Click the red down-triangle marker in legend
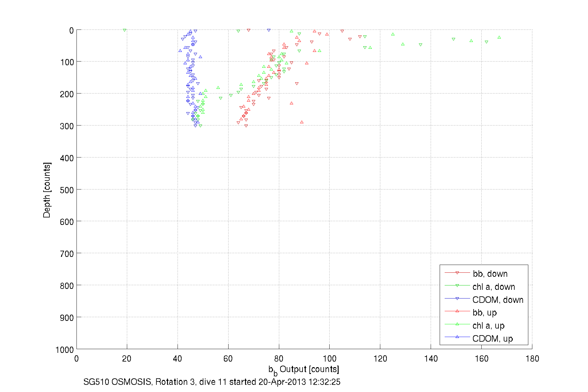This screenshot has height=392, width=588. tap(457, 273)
